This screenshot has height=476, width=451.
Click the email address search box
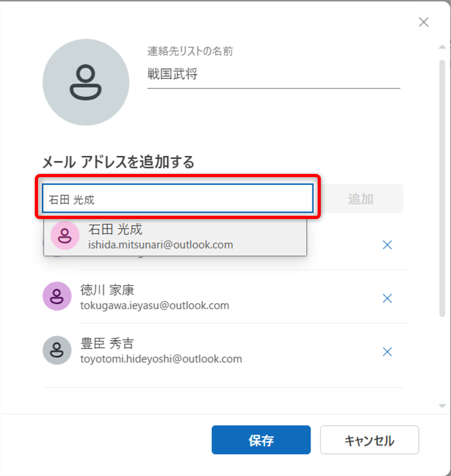178,199
